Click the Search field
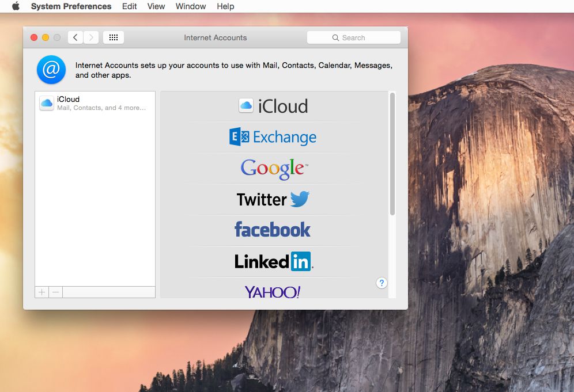 354,37
